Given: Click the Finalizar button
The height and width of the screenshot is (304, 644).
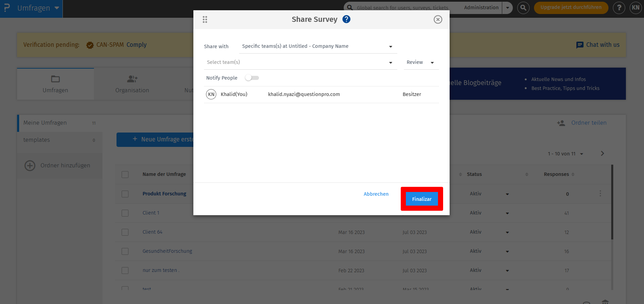Looking at the screenshot, I should coord(422,199).
